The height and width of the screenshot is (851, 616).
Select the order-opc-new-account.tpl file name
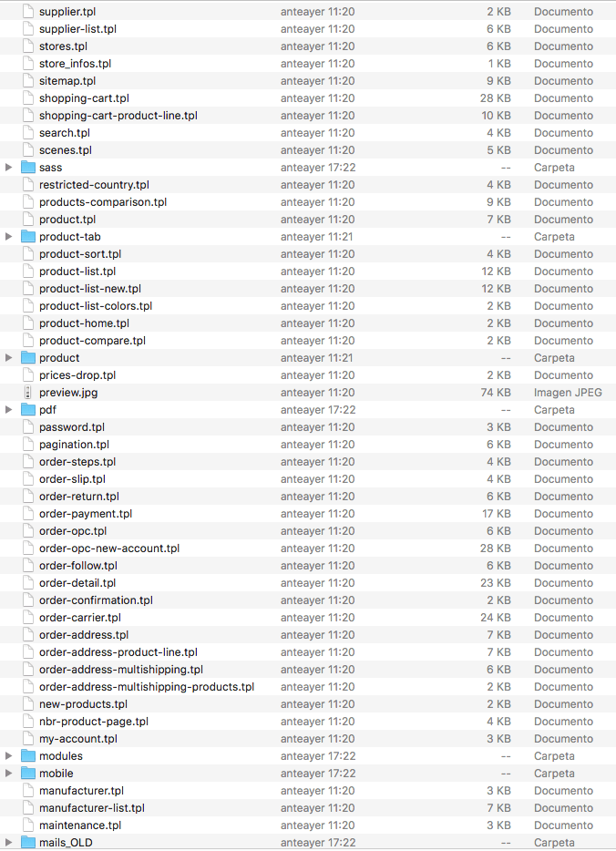109,549
